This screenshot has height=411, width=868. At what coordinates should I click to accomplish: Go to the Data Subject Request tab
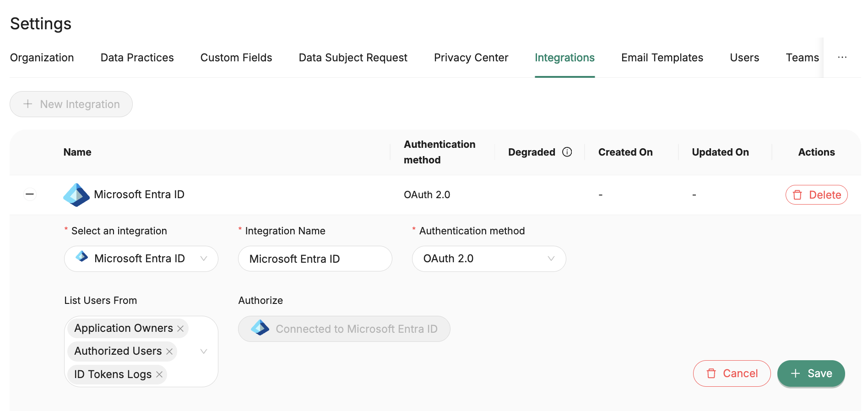[353, 58]
